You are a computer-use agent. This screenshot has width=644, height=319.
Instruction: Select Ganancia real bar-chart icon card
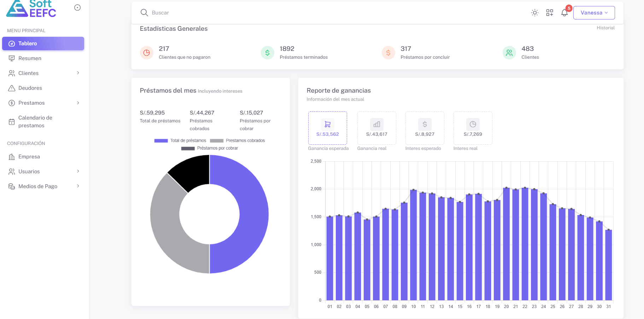click(x=377, y=128)
